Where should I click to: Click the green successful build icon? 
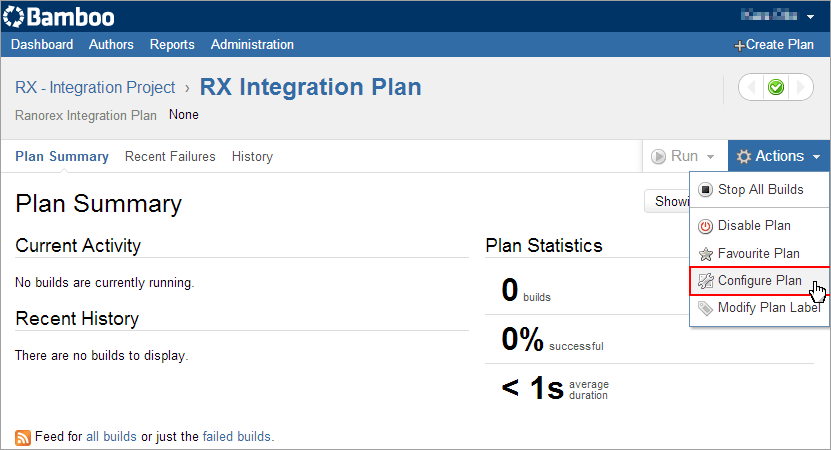coord(776,87)
